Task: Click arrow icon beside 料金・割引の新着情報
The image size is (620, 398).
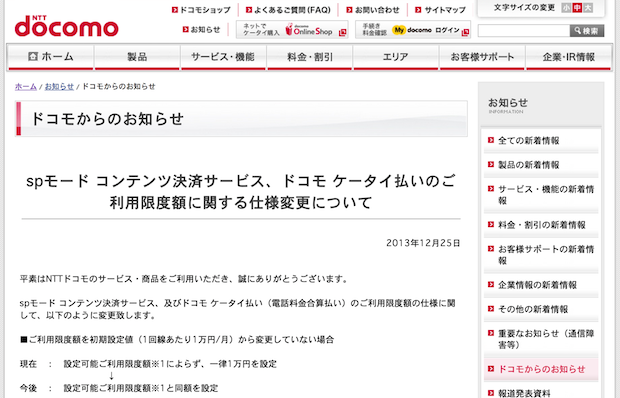Action: (x=491, y=224)
